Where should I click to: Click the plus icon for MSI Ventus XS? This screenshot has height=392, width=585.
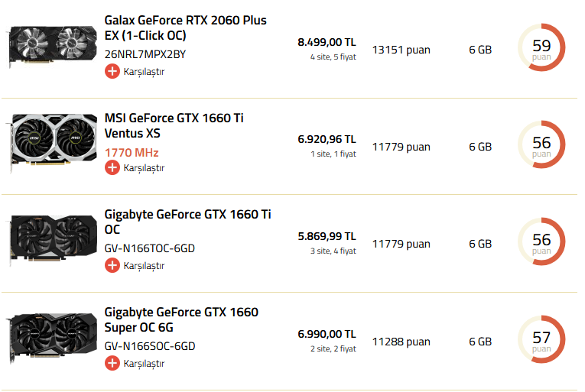112,167
